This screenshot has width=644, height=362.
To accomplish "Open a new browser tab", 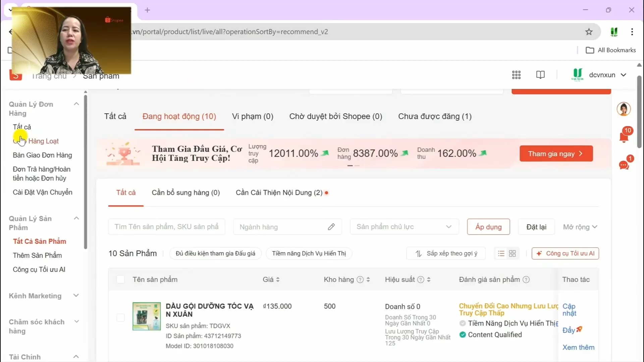I will tap(147, 10).
